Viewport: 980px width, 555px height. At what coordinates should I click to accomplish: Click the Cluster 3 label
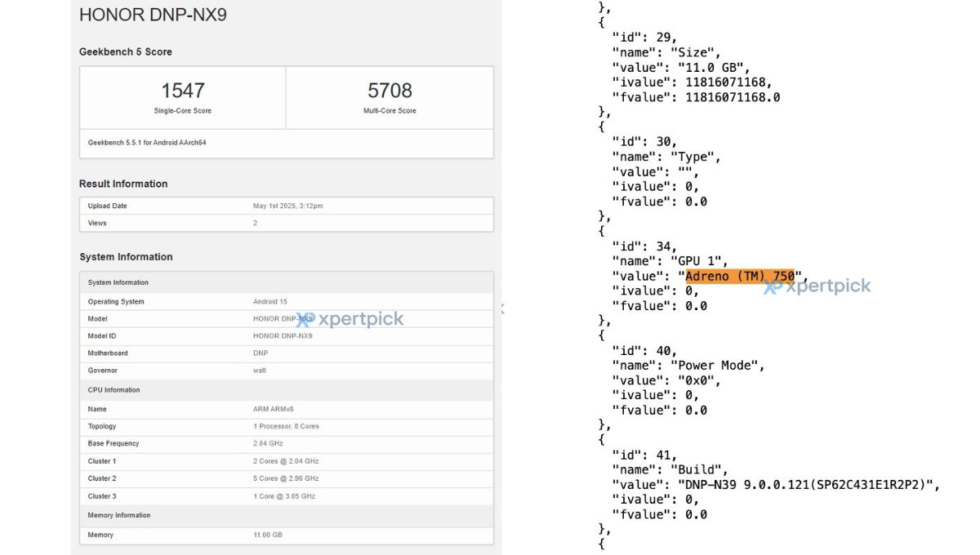coord(102,496)
